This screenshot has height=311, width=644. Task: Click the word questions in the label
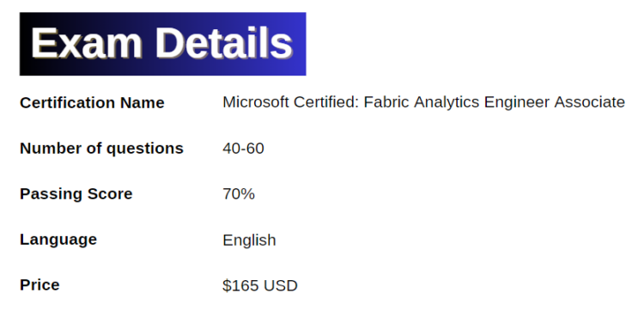144,149
